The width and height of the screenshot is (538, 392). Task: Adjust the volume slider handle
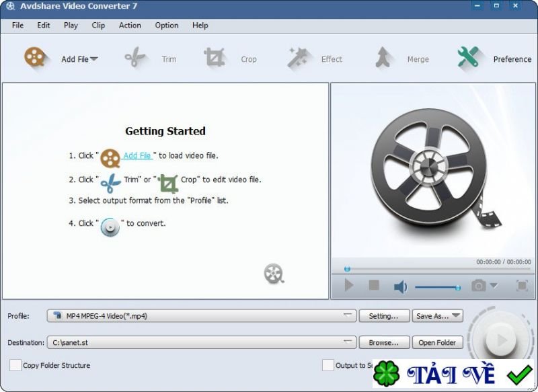pyautogui.click(x=458, y=288)
